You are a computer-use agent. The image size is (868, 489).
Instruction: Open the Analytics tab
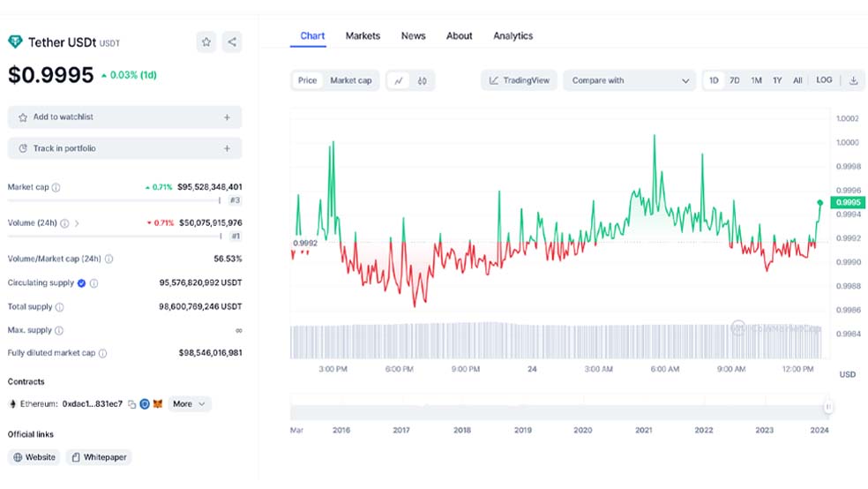[x=513, y=36]
